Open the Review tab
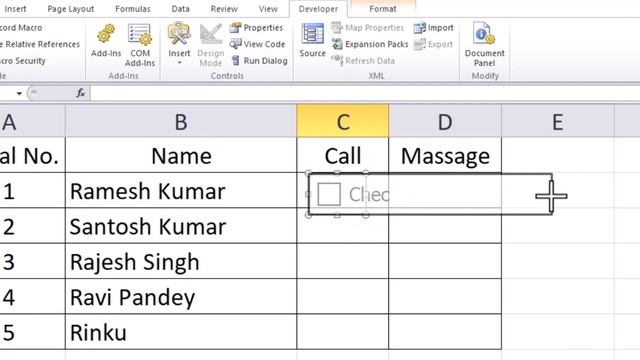This screenshot has height=360, width=640. [x=224, y=9]
